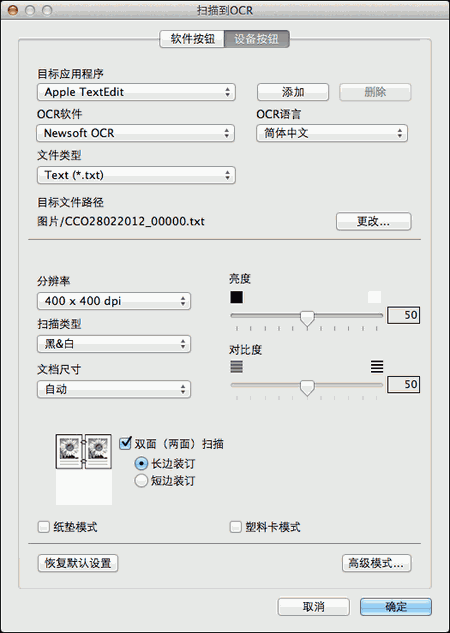Click the low contrast lines icon
450x633 pixels.
pos(237,367)
